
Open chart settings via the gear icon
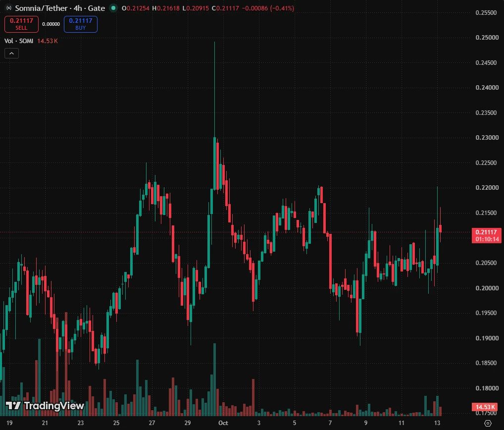click(488, 423)
